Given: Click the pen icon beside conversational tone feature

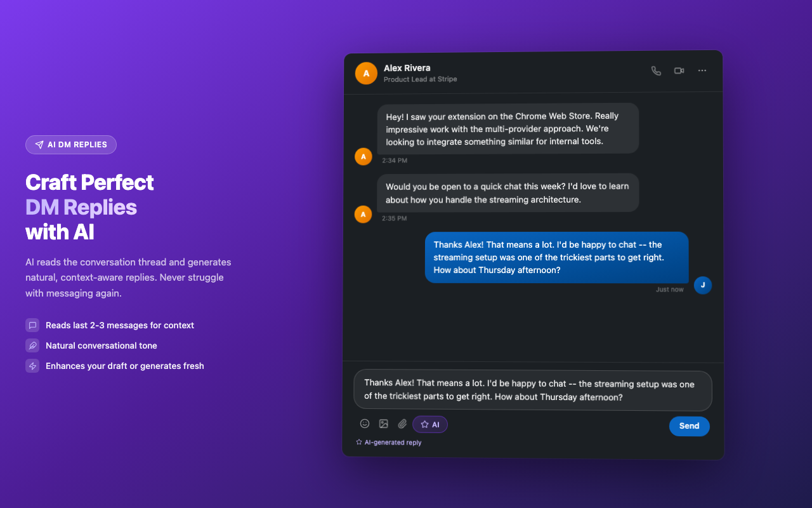Looking at the screenshot, I should point(32,345).
